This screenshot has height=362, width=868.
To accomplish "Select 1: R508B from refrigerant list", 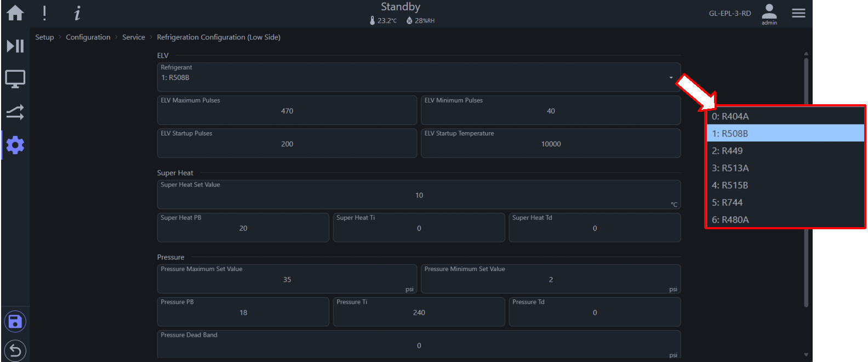I will (x=785, y=133).
